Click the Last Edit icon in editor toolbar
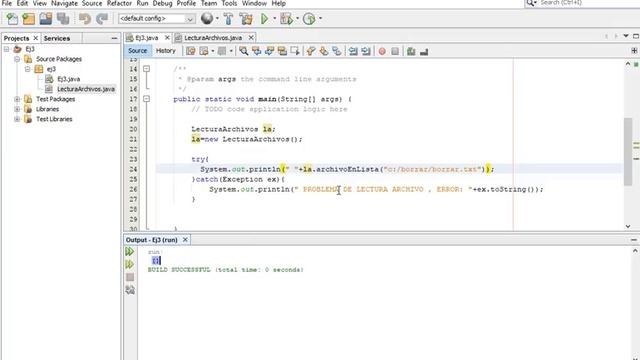This screenshot has height=360, width=640. coord(191,51)
